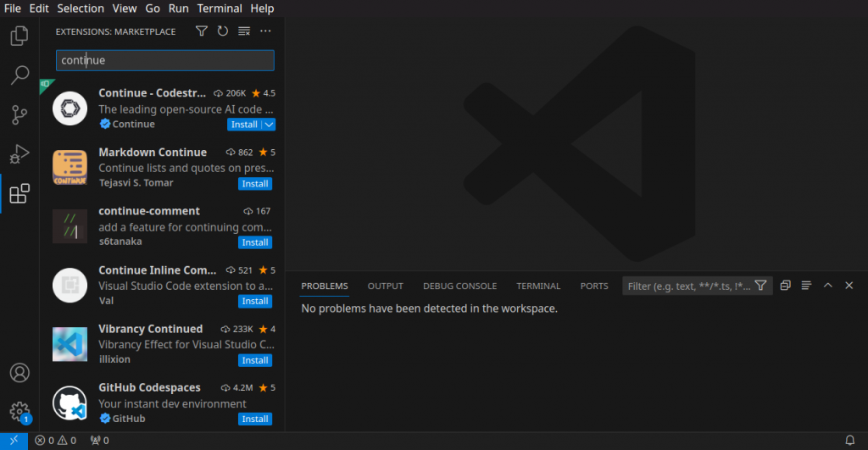The height and width of the screenshot is (450, 868).
Task: Install the GitHub Codespaces extension
Action: point(255,419)
